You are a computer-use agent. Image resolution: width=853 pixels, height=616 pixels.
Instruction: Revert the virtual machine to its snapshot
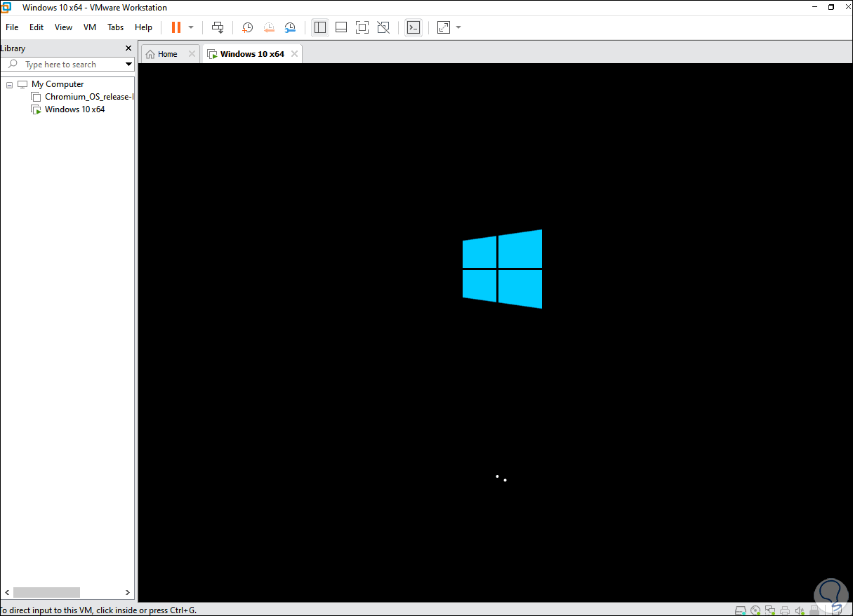(269, 27)
